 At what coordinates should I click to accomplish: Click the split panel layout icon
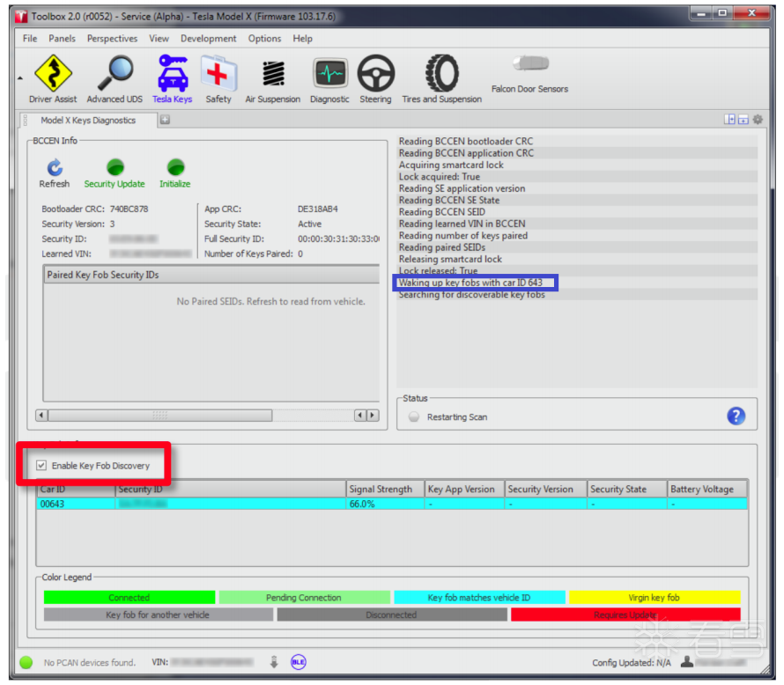(x=729, y=120)
